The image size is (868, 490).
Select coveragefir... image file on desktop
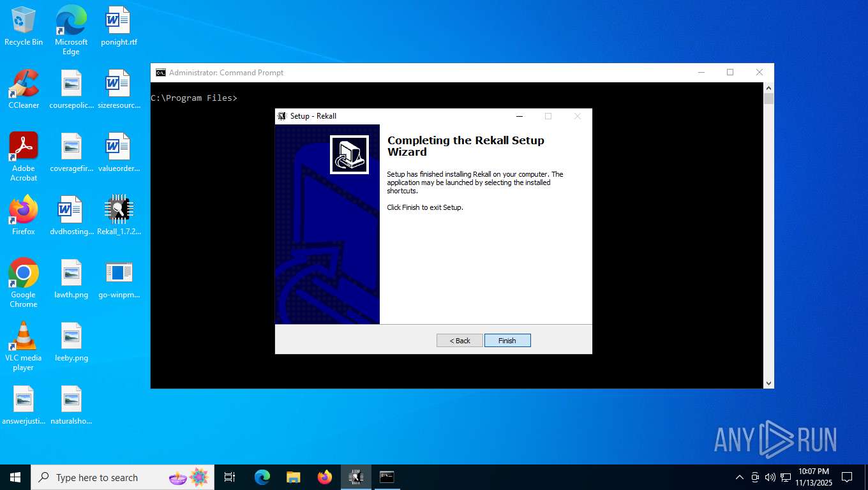[71, 152]
